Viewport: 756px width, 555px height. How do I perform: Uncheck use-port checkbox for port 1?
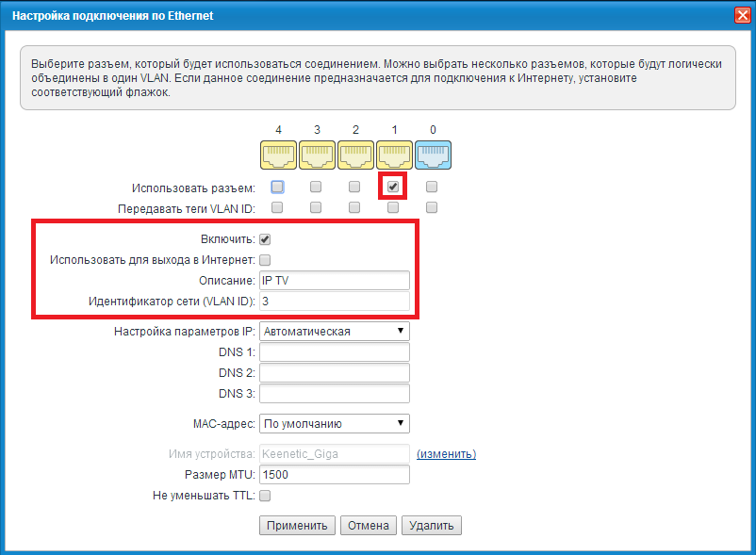(393, 187)
